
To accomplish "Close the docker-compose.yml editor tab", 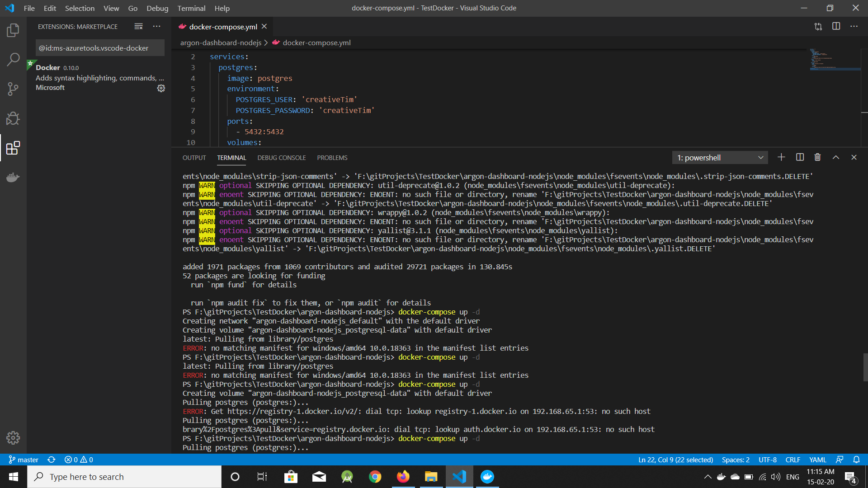I will pos(264,27).
